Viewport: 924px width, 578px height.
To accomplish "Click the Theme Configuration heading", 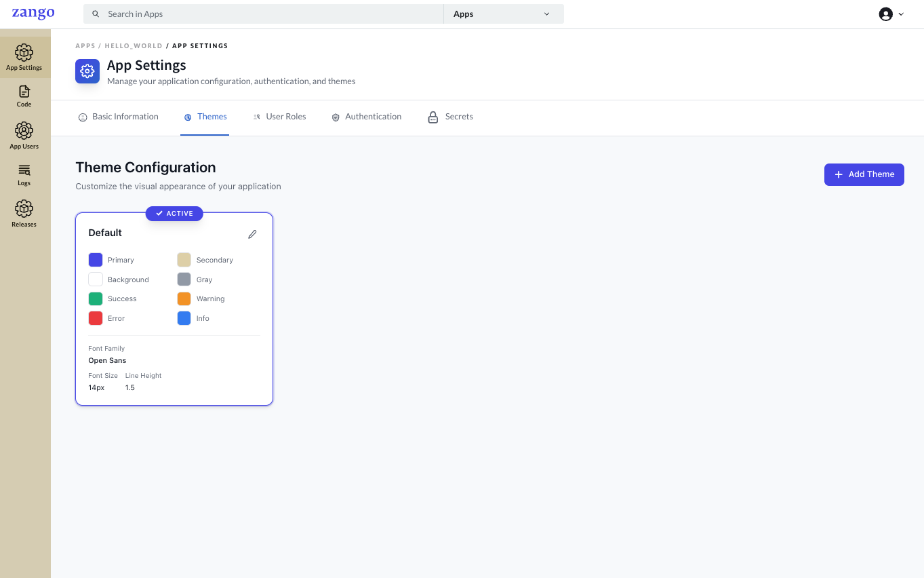I will point(146,168).
